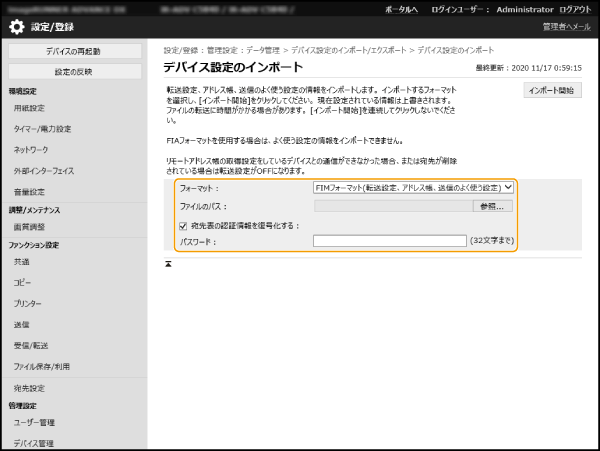
Task: Open 外部インターフェイス sidebar item
Action: pyautogui.click(x=43, y=170)
